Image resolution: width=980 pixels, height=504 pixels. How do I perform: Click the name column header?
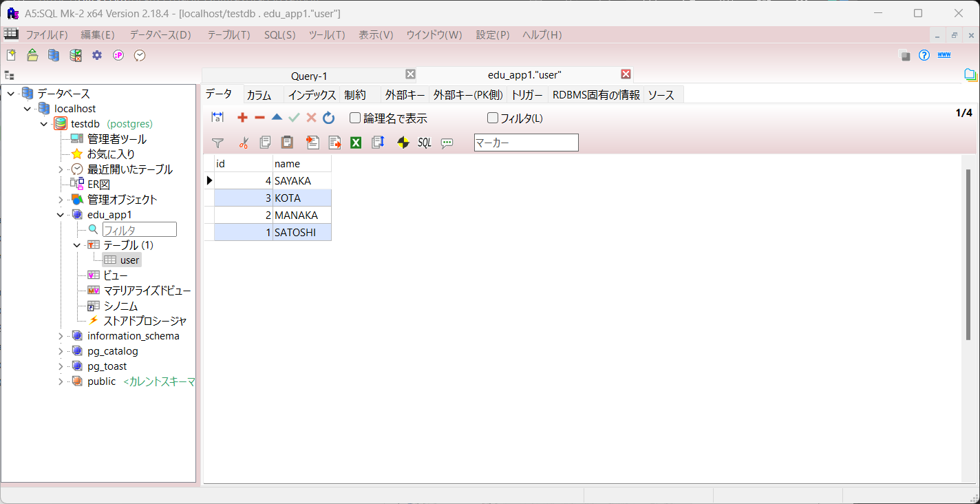pos(302,164)
